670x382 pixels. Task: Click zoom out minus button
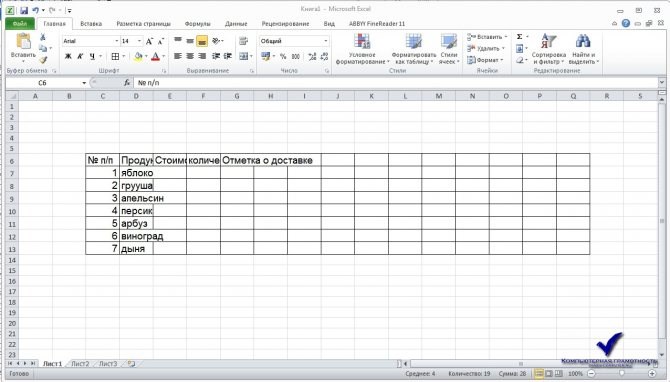591,373
